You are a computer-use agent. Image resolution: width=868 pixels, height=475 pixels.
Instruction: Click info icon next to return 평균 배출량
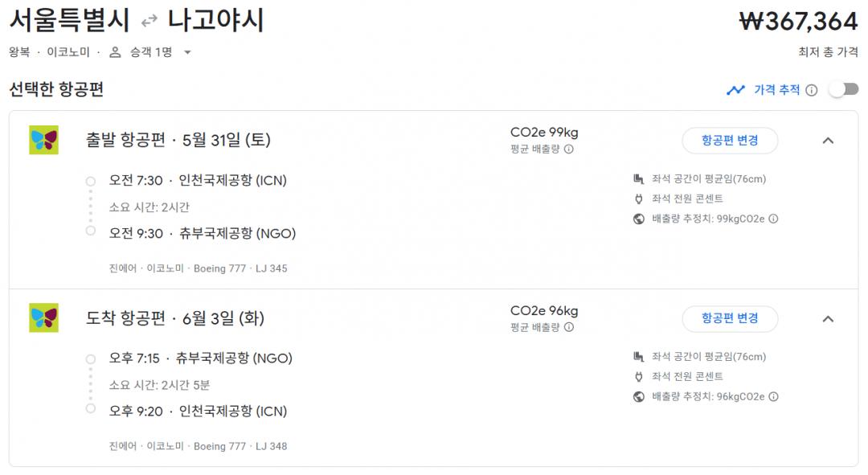568,327
